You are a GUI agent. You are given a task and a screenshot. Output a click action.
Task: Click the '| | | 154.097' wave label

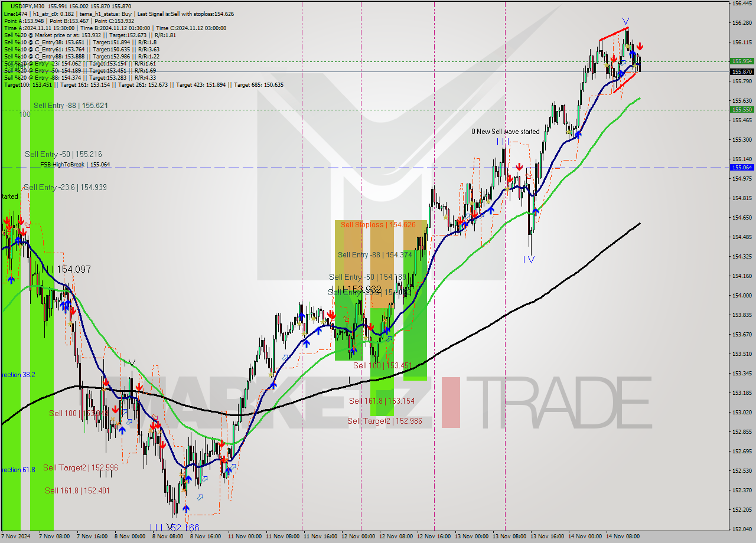coord(66,269)
